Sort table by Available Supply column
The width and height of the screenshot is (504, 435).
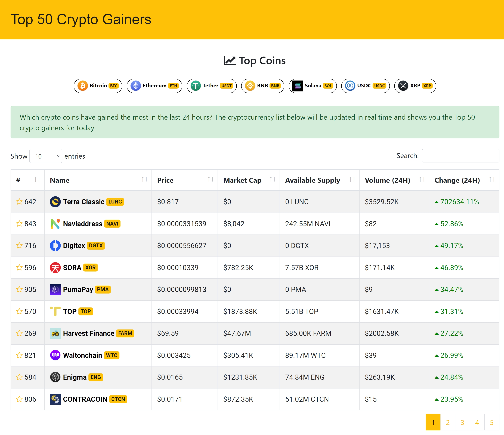[320, 180]
